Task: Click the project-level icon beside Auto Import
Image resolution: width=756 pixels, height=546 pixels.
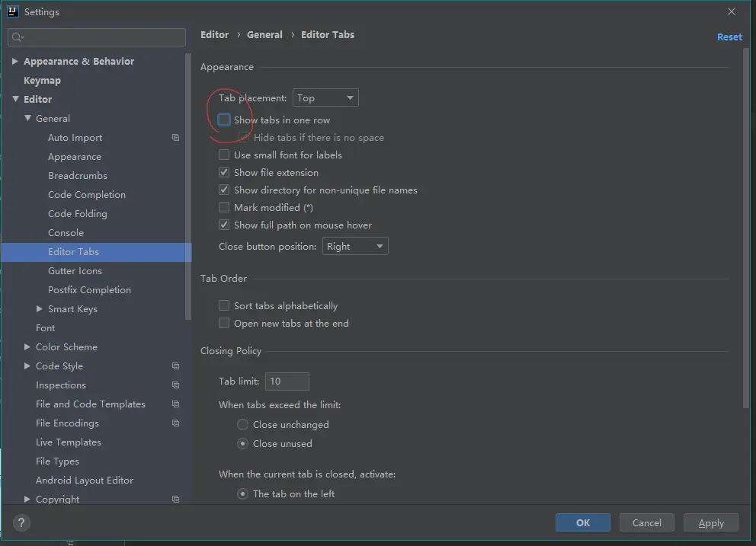Action: pyautogui.click(x=175, y=138)
